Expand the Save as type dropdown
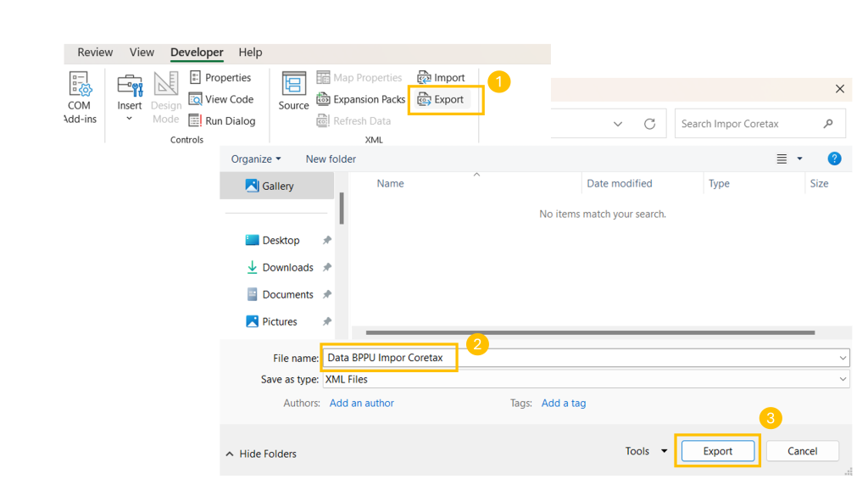868x496 pixels. [843, 379]
